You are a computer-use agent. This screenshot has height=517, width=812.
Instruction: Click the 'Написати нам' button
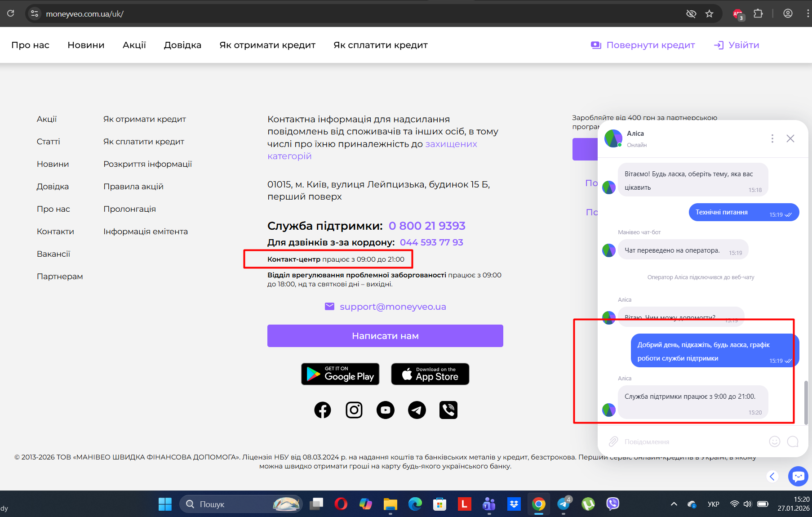coord(385,336)
